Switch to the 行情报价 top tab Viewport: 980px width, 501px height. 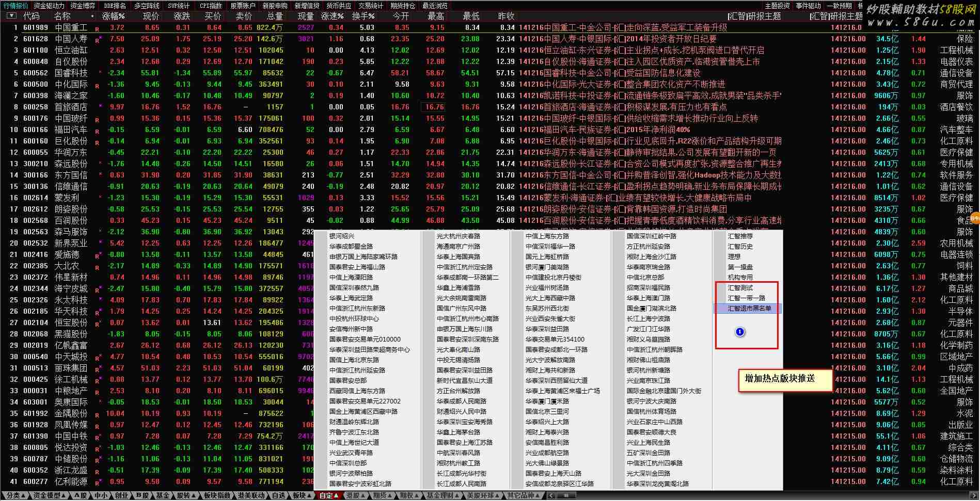click(16, 6)
